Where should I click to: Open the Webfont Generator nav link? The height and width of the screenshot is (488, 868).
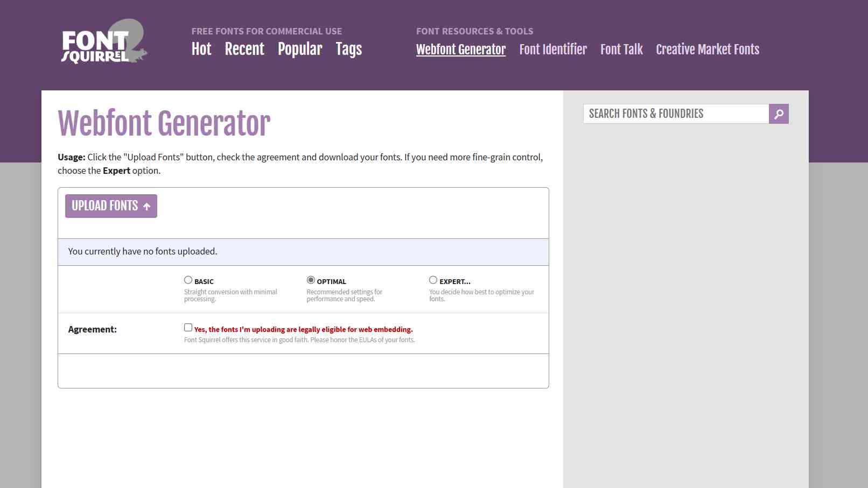click(460, 49)
